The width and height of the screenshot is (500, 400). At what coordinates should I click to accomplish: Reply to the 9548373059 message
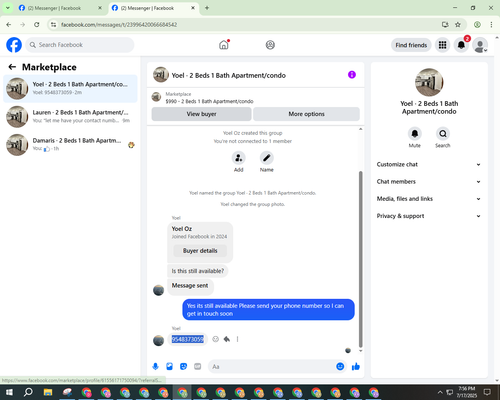[227, 339]
